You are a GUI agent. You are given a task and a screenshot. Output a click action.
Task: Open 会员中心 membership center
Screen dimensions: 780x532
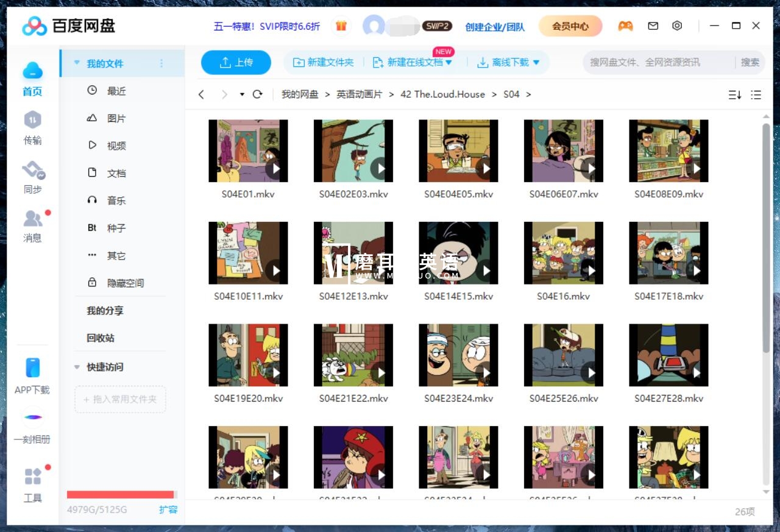pos(570,26)
